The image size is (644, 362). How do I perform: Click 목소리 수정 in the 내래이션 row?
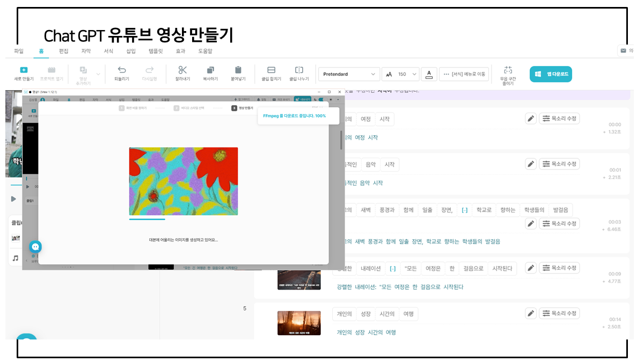point(559,268)
